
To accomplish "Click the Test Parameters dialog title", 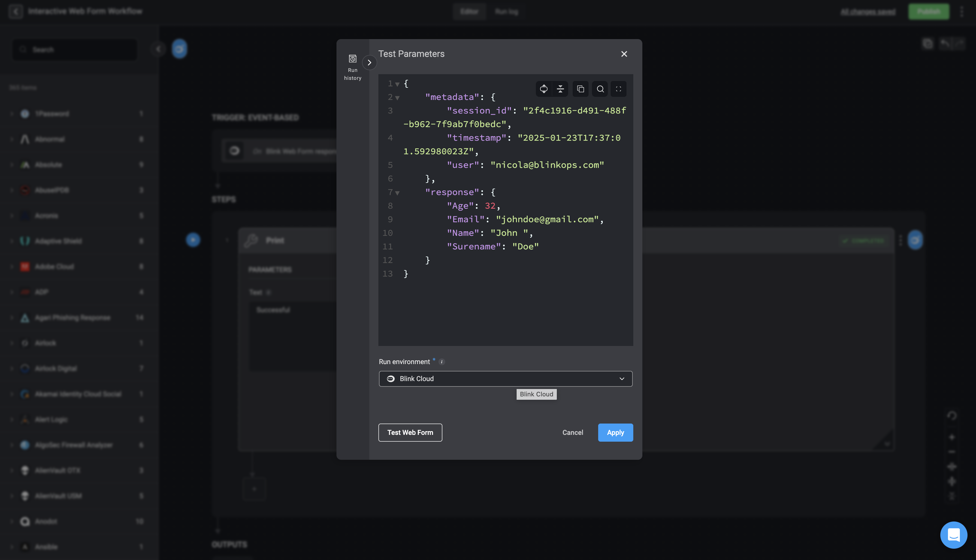I will pos(411,54).
